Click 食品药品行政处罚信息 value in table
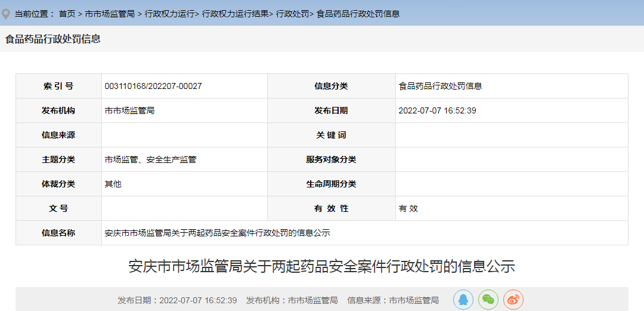644x311 pixels. [440, 86]
